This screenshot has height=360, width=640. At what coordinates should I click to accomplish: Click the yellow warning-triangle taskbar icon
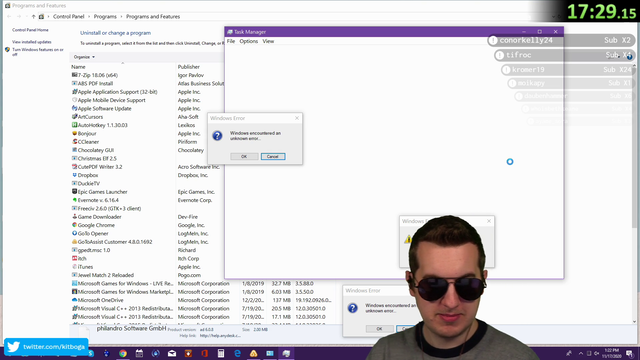(x=253, y=353)
